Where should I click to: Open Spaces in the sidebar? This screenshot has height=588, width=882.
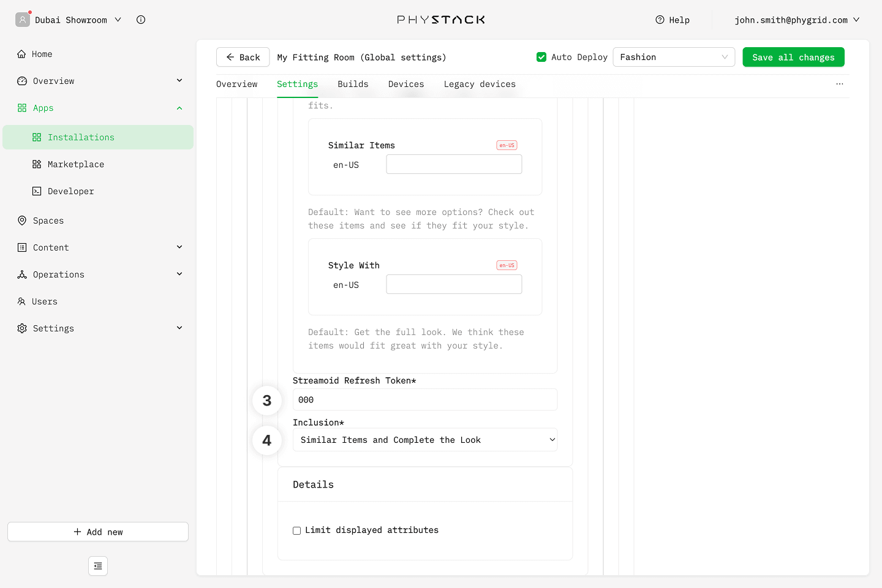pyautogui.click(x=98, y=221)
